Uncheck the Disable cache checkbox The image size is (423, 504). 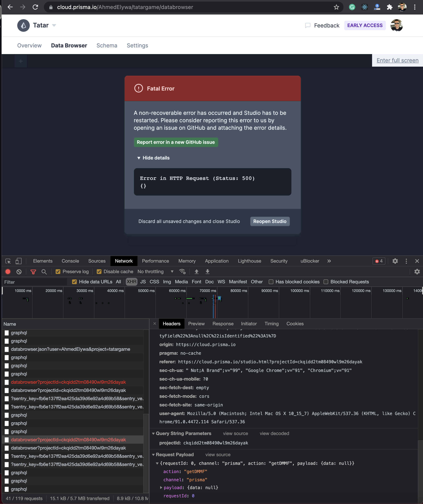pyautogui.click(x=99, y=271)
